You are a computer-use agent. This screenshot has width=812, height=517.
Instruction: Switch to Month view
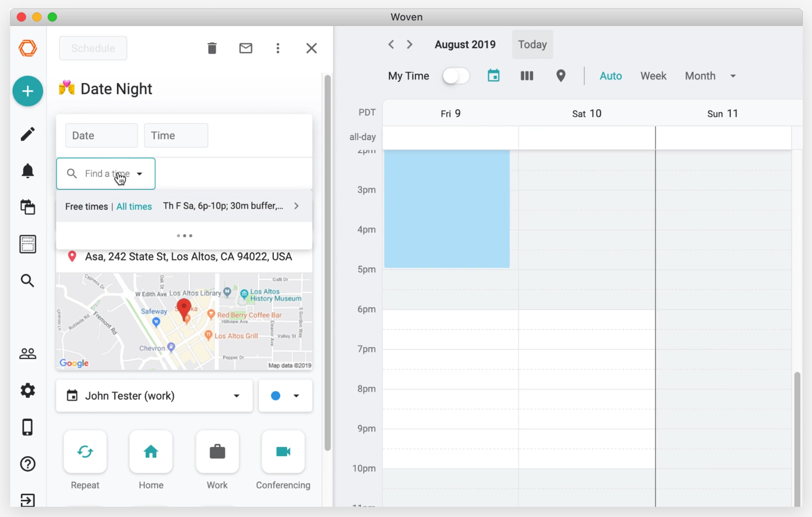click(700, 76)
